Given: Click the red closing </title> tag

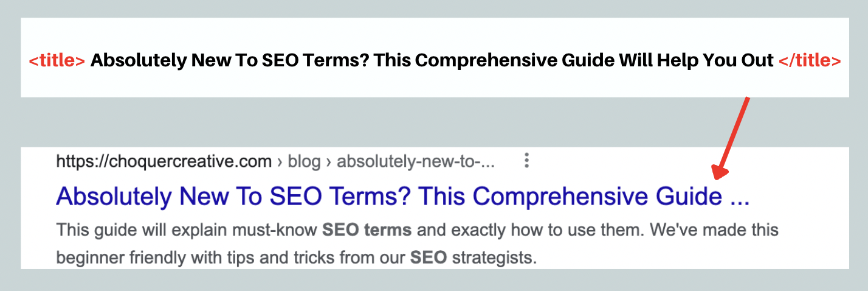Looking at the screenshot, I should pyautogui.click(x=810, y=61).
